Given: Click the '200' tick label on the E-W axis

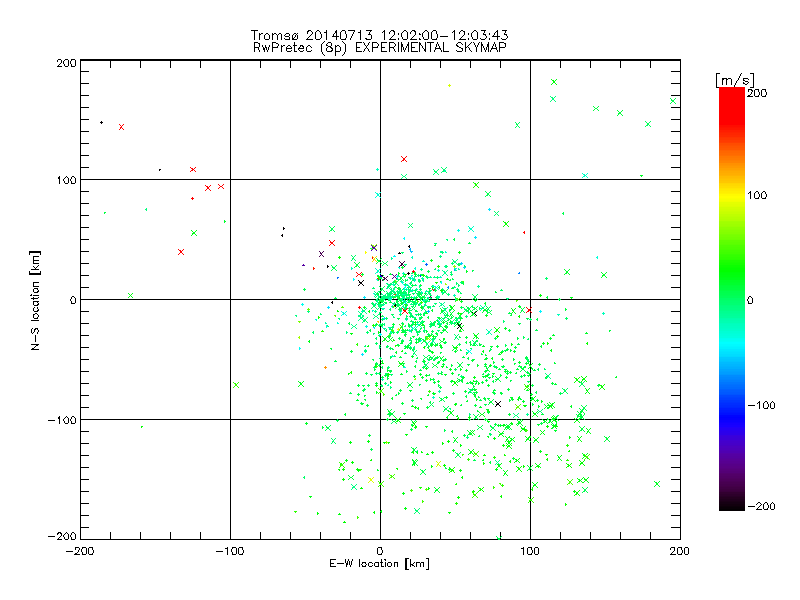Looking at the screenshot, I should coord(680,551).
